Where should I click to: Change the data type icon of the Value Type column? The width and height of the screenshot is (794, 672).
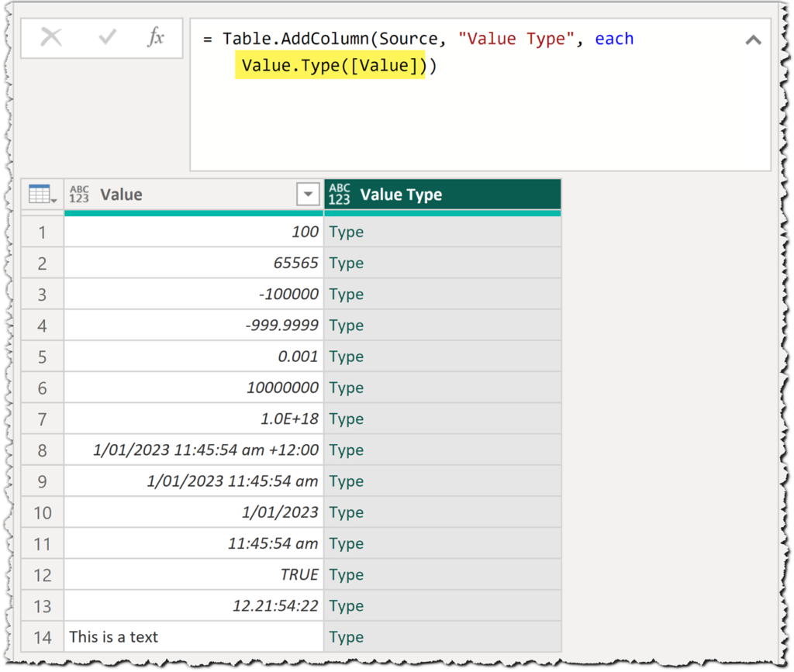pyautogui.click(x=340, y=195)
